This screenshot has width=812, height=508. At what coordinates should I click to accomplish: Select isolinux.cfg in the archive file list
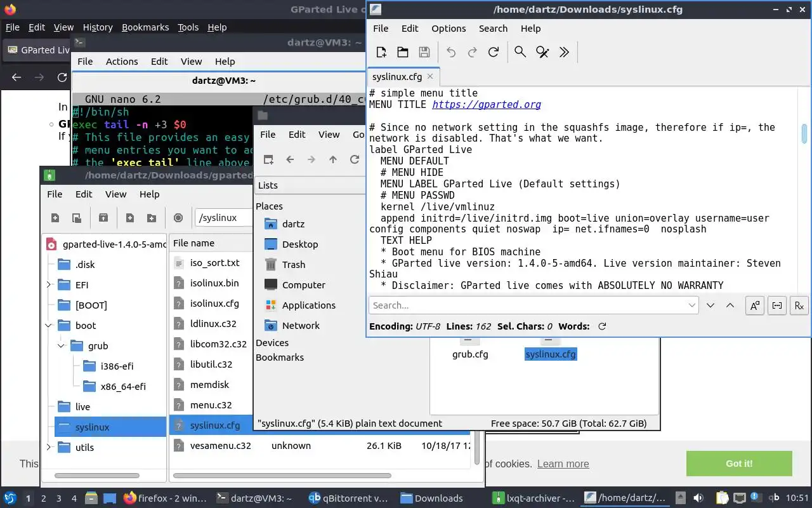(214, 304)
